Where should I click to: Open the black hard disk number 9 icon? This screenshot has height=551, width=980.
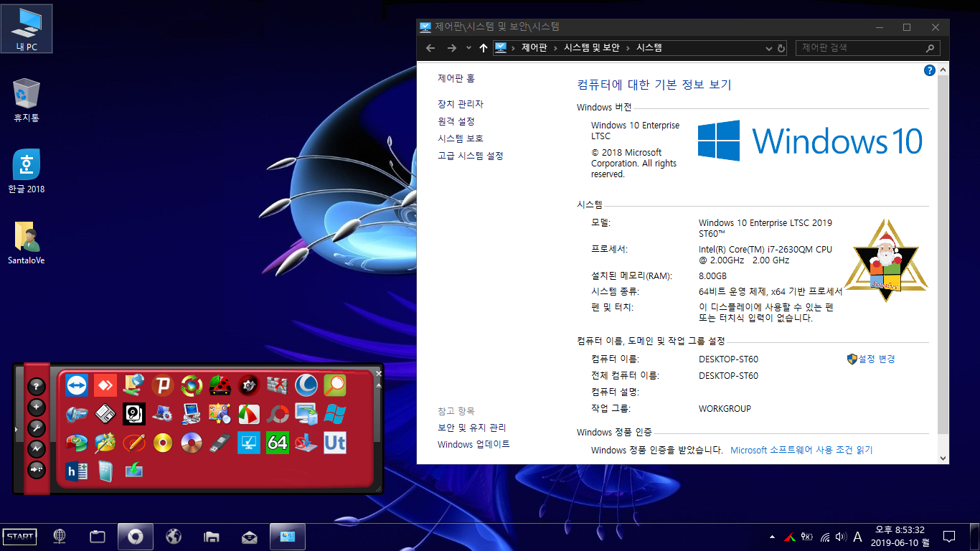[x=134, y=414]
